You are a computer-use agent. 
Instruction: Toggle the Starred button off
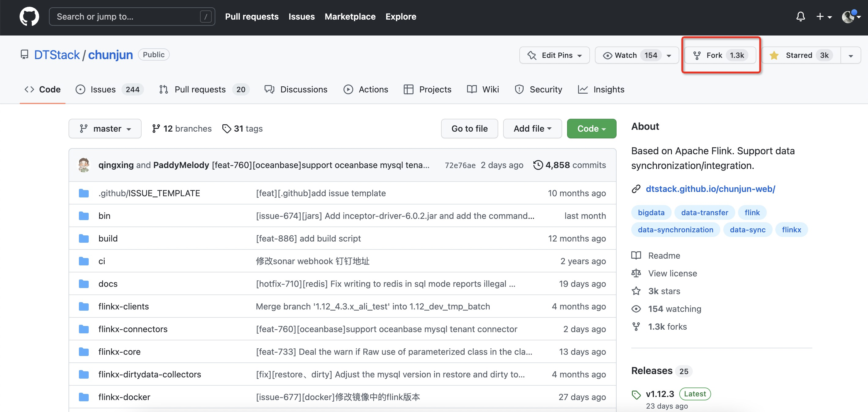click(x=799, y=55)
